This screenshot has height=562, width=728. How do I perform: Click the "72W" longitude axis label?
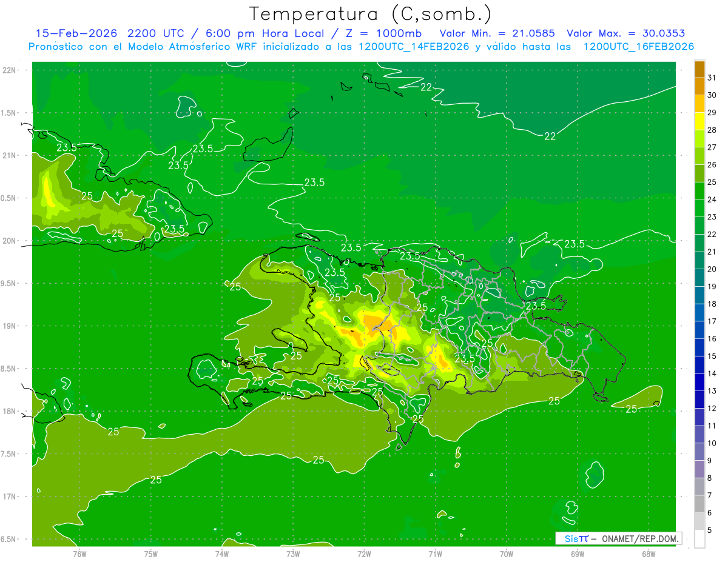364,554
